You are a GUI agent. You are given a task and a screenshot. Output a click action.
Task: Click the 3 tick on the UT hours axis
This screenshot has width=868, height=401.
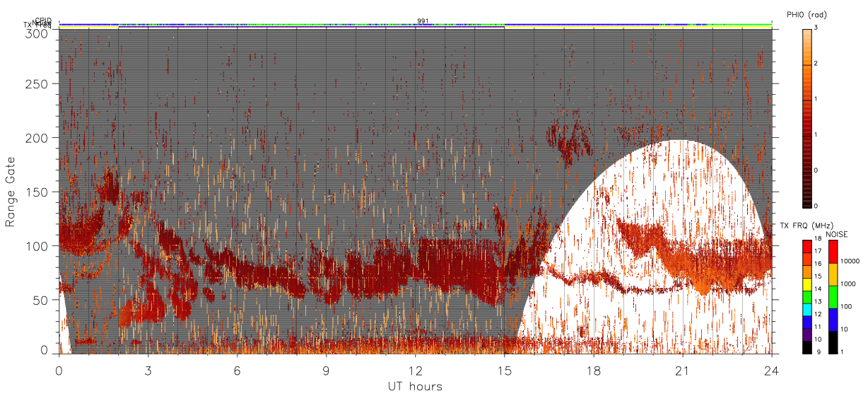click(x=148, y=370)
